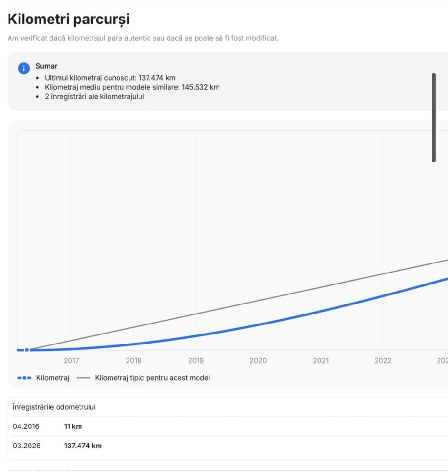Click the 03.2026 odometer record row
The height and width of the screenshot is (476, 448).
[228, 446]
